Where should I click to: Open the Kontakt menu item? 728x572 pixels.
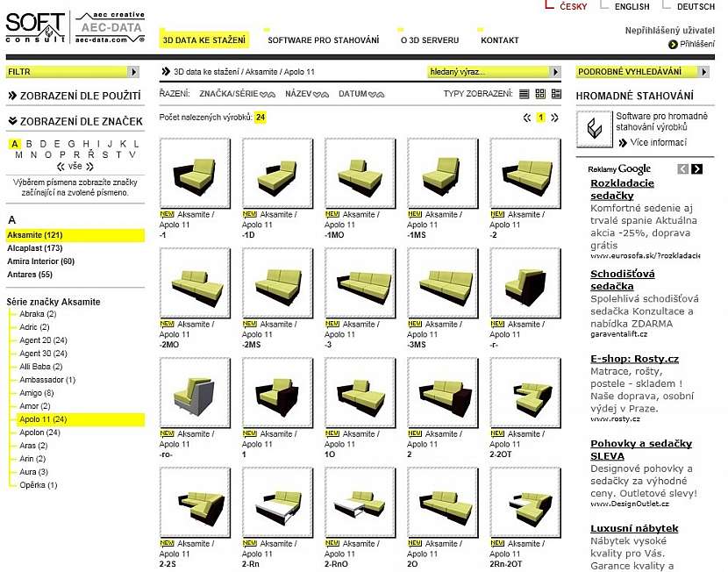[x=499, y=40]
